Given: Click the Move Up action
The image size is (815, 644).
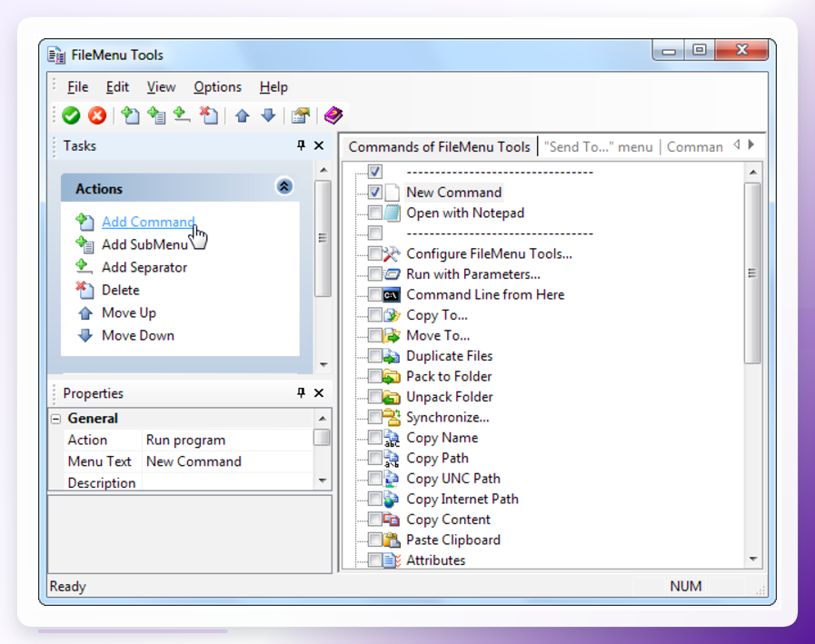Looking at the screenshot, I should 129,312.
